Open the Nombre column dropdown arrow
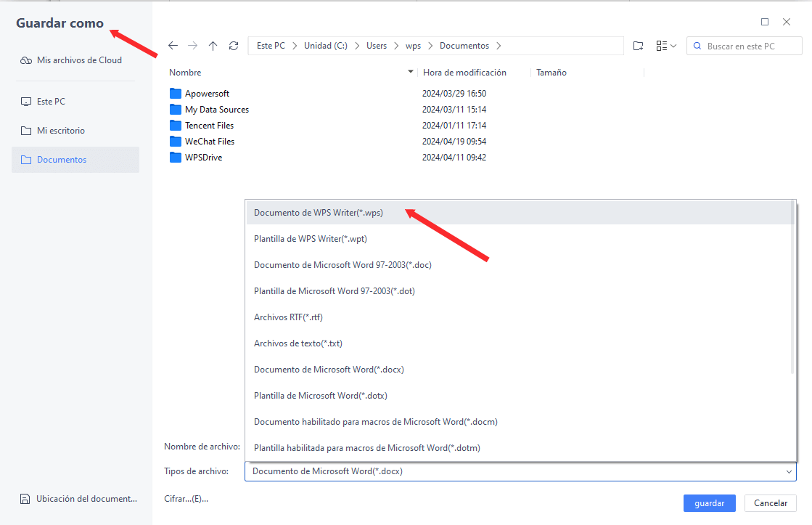This screenshot has height=525, width=812. [x=411, y=71]
